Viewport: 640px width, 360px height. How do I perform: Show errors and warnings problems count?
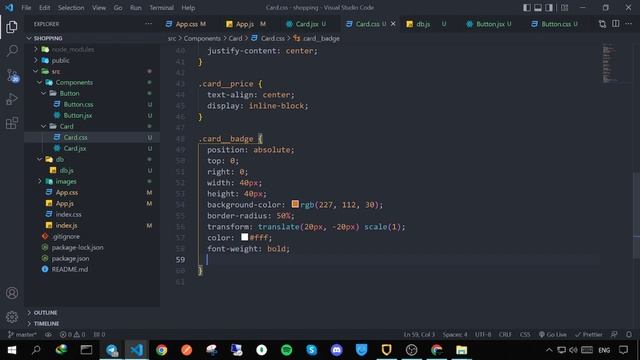pyautogui.click(x=73, y=334)
